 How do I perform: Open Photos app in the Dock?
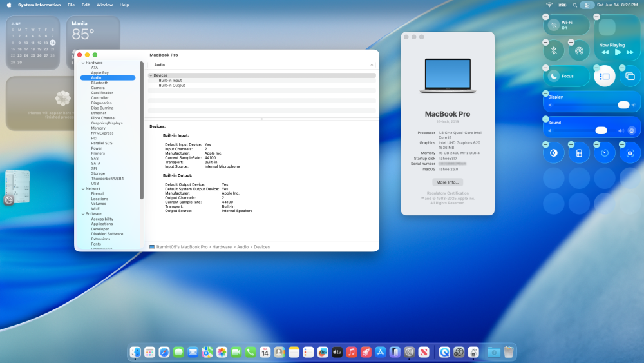click(x=222, y=352)
